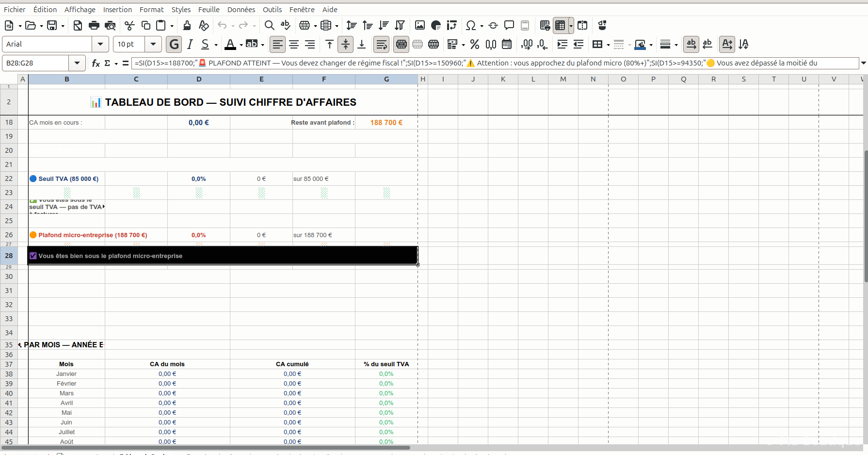Click Clear Direct Formatting icon

pyautogui.click(x=204, y=25)
